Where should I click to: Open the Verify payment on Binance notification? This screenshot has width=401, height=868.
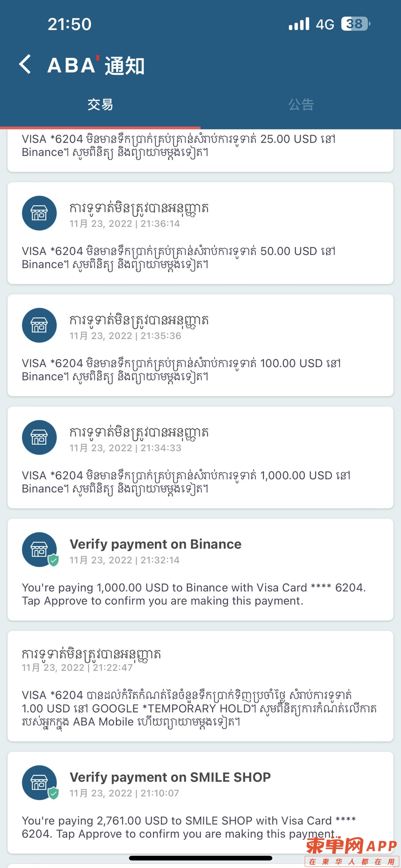click(200, 569)
